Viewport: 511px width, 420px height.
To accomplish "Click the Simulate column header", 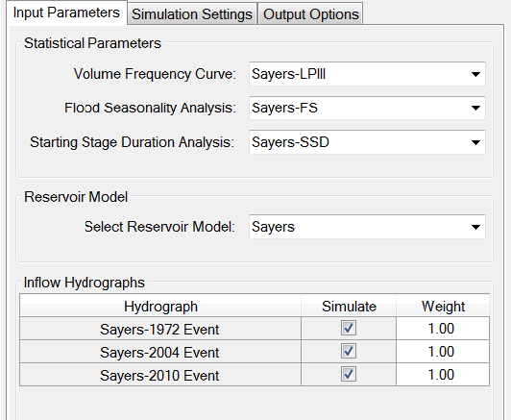I will coord(349,306).
